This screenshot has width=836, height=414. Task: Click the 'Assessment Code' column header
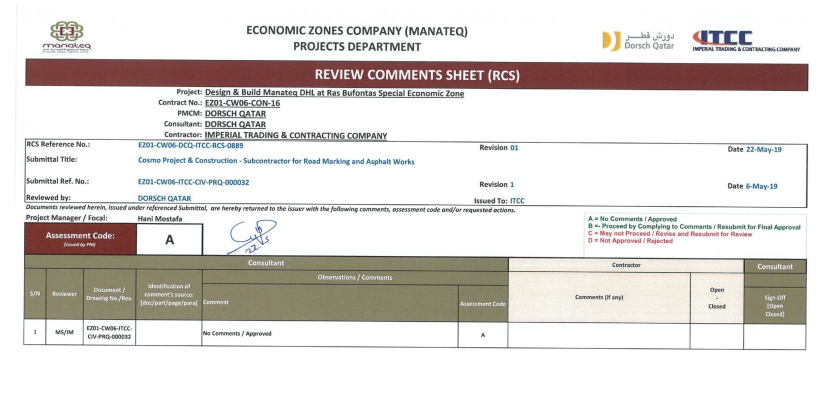click(x=483, y=304)
